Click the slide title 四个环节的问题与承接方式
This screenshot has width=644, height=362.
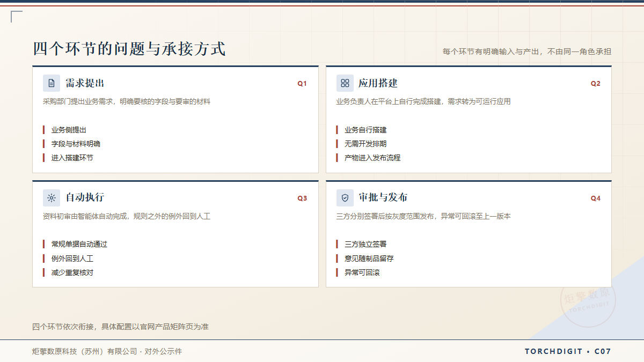point(129,49)
